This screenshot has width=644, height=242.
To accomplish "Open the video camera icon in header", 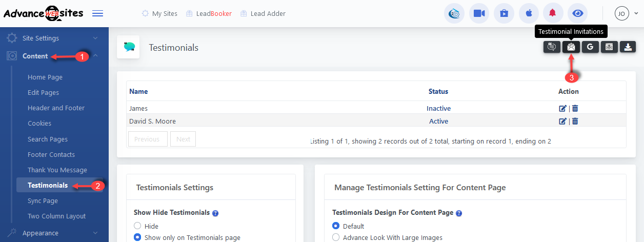I will click(x=479, y=13).
